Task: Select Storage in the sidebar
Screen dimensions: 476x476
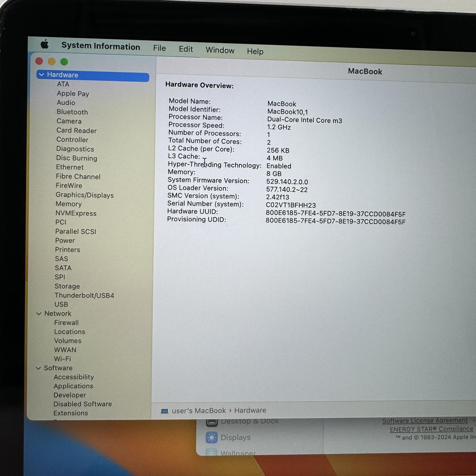Action: (x=67, y=286)
